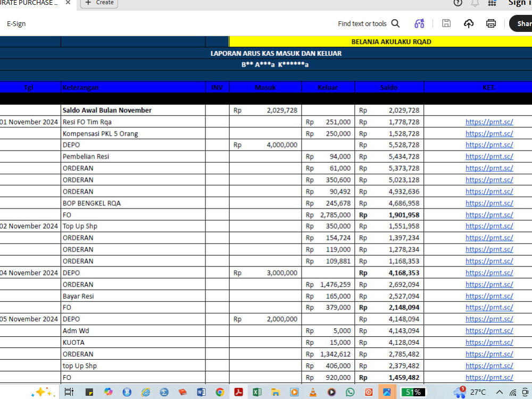Open prnt.sc link for top Up Shp 406,000 row
The image size is (532, 399).
(489, 366)
